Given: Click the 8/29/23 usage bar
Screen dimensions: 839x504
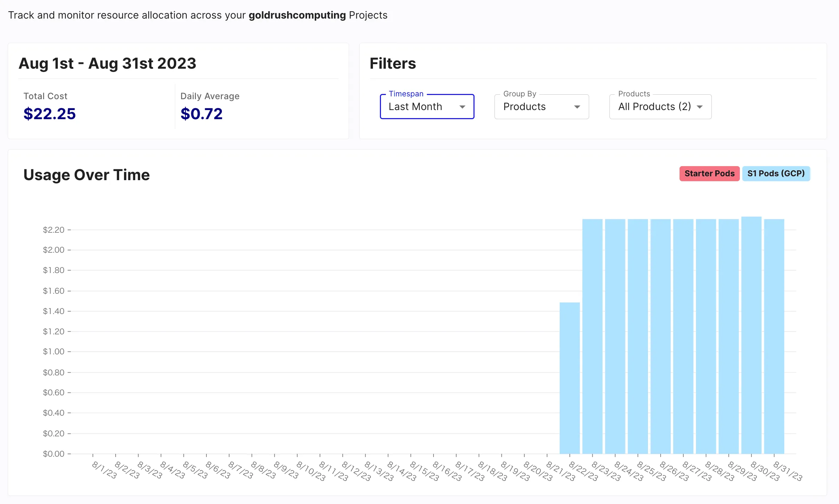Looking at the screenshot, I should point(729,336).
